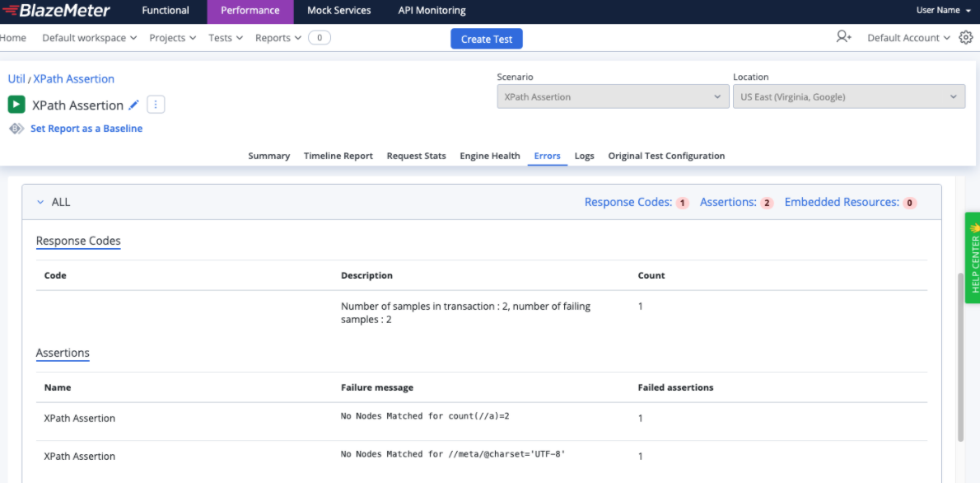This screenshot has height=483, width=980.
Task: Run the XPath Assertion test with the green play icon
Action: 16,105
